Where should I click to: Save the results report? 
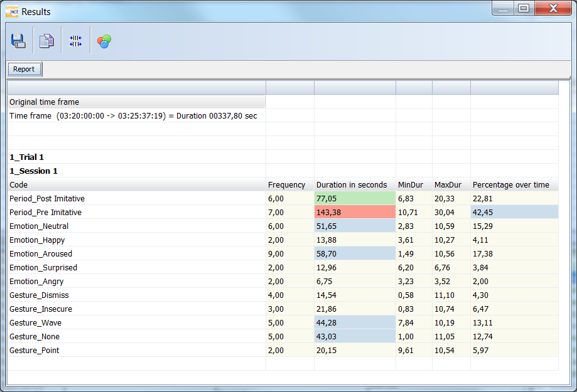[18, 40]
